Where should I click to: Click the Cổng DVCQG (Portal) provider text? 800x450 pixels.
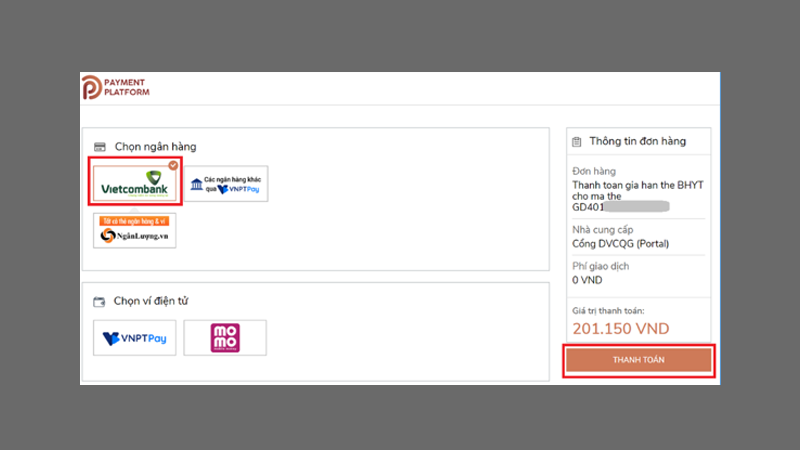click(620, 244)
